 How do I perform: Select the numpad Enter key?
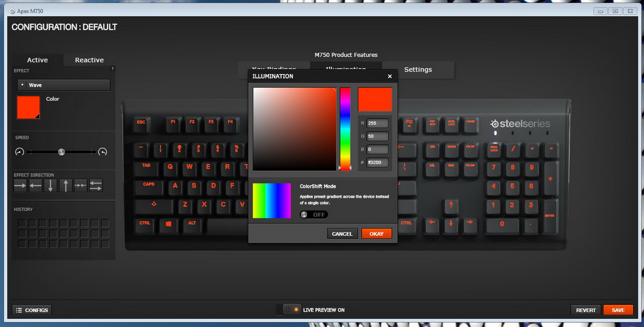[x=550, y=216]
